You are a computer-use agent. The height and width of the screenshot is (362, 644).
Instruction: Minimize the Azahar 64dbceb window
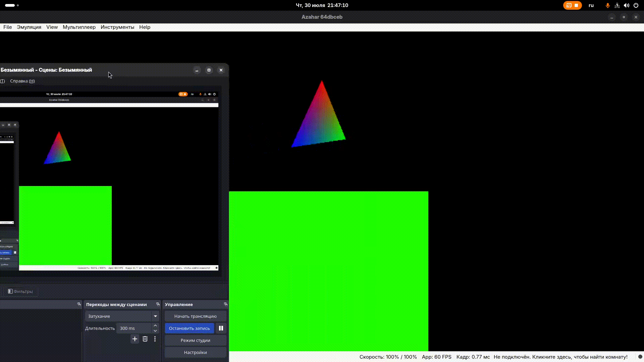click(x=612, y=17)
